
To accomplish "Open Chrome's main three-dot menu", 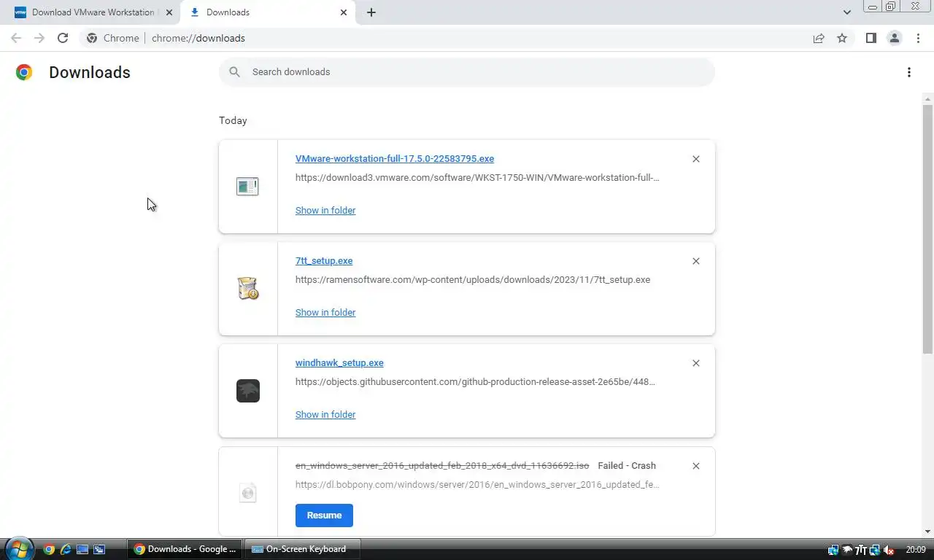I will (918, 38).
